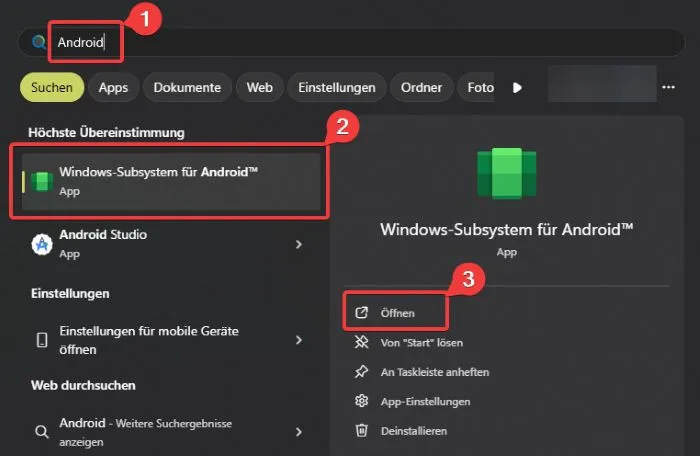Click the unpin icon beside Von Start lösen

362,342
